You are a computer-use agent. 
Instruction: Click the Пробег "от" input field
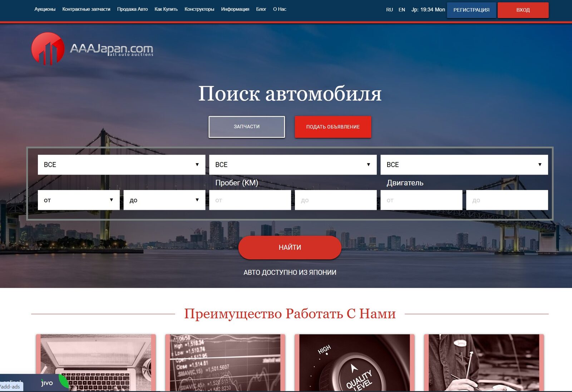click(x=250, y=200)
